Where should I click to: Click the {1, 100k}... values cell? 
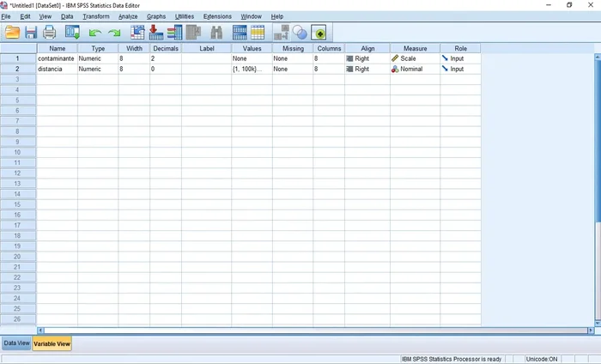pyautogui.click(x=252, y=69)
